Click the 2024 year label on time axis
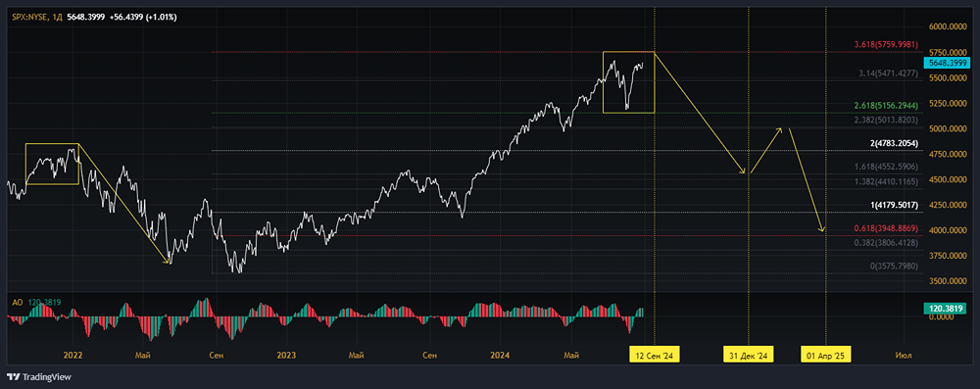980x389 pixels. coord(500,356)
